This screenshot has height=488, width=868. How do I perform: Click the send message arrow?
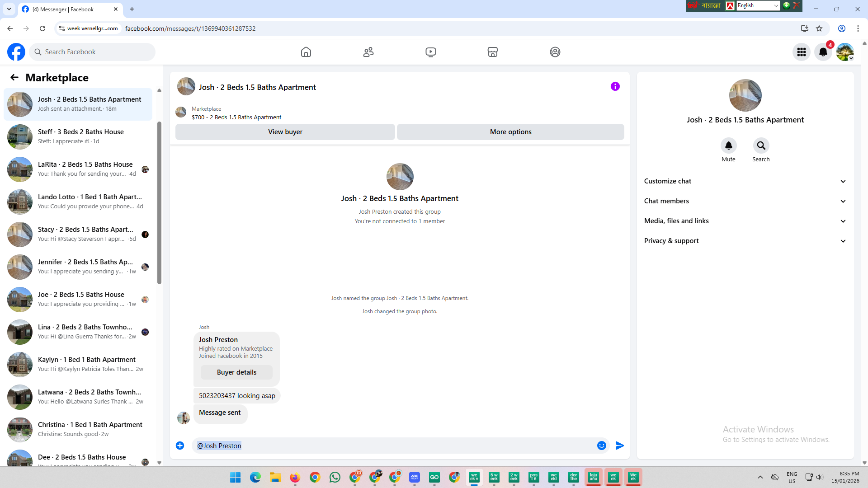click(620, 446)
